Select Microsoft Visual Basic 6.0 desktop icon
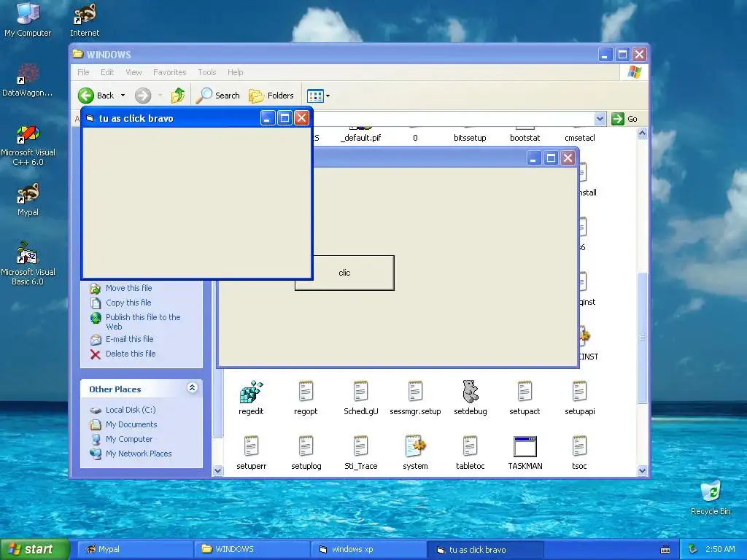The image size is (747, 560). coord(28,263)
